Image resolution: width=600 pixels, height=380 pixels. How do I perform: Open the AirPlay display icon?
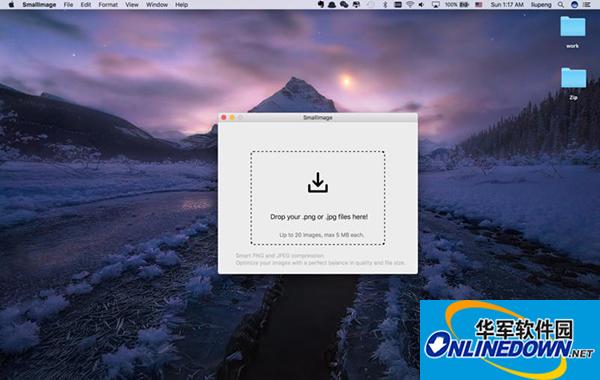(x=435, y=5)
